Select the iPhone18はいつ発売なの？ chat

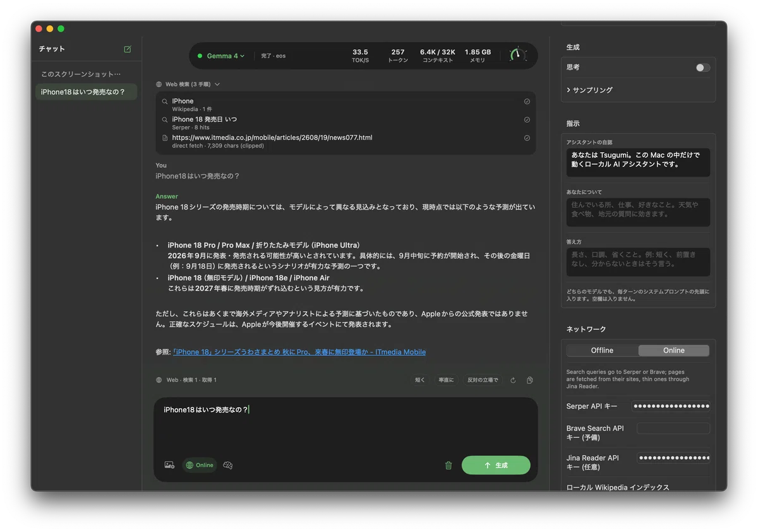pos(86,92)
